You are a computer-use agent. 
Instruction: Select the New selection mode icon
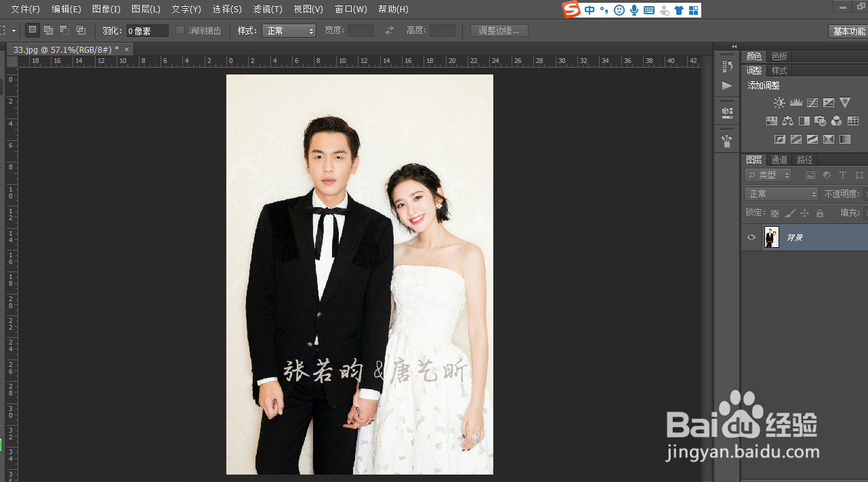pyautogui.click(x=32, y=30)
